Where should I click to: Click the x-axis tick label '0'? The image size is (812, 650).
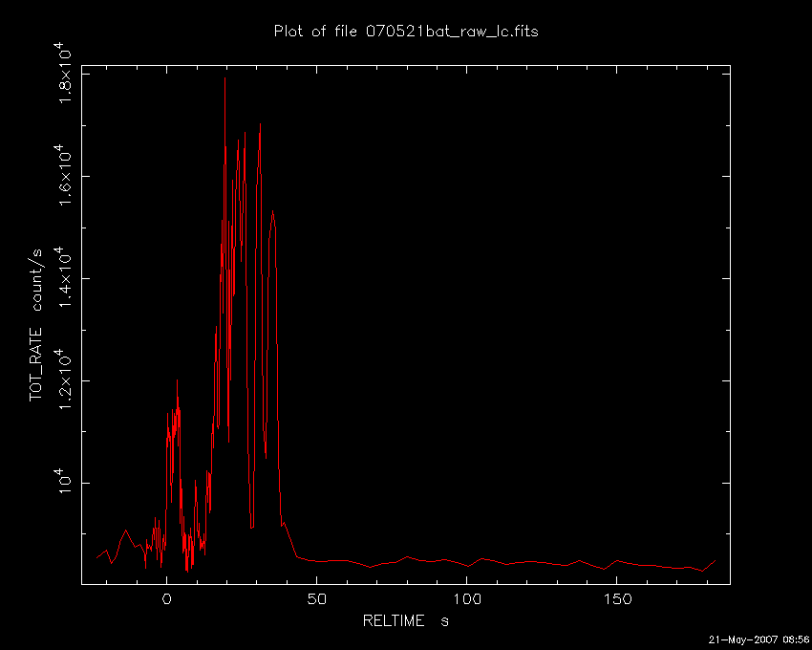(x=167, y=599)
